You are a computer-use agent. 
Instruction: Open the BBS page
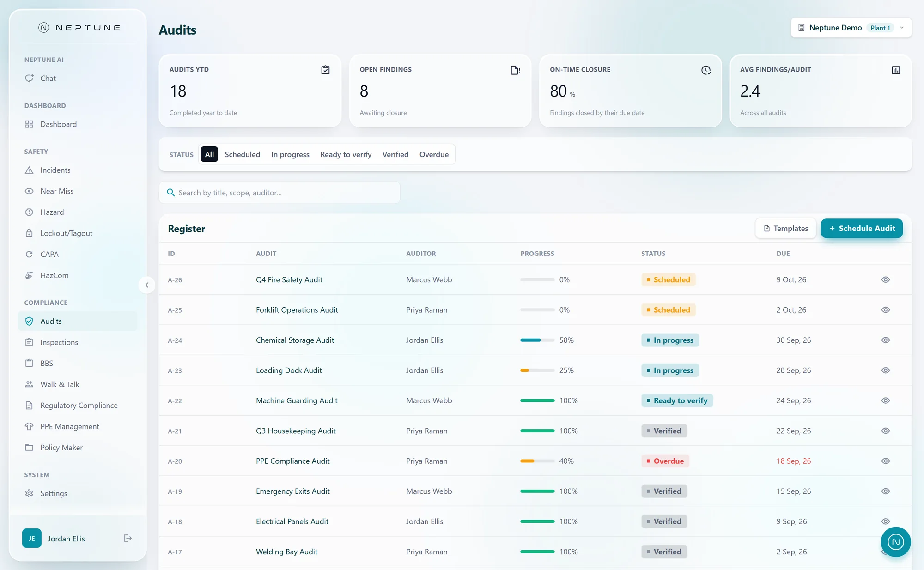click(x=78, y=364)
